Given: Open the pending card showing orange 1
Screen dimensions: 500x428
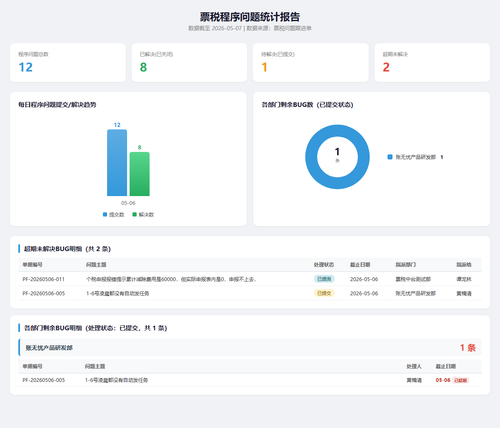Looking at the screenshot, I should [311, 62].
